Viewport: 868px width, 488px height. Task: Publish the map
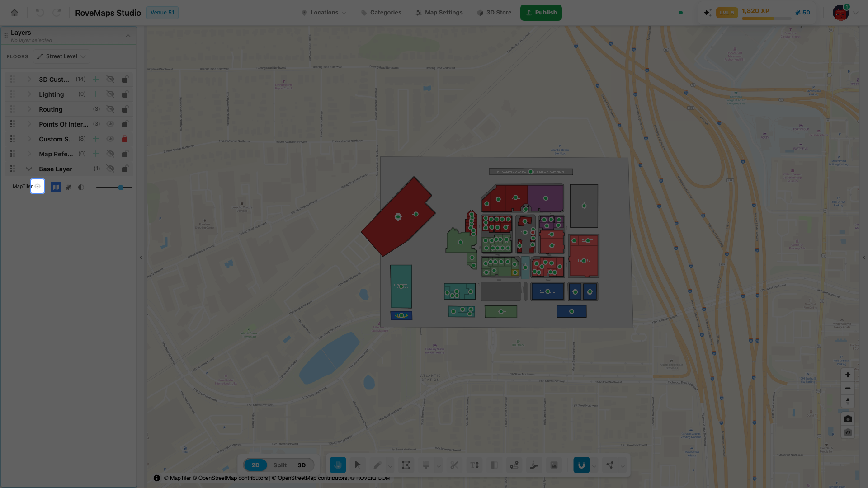tap(541, 13)
